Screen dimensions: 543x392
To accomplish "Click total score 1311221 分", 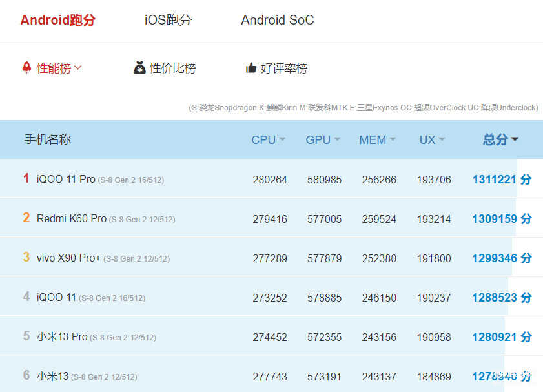I will 502,180.
